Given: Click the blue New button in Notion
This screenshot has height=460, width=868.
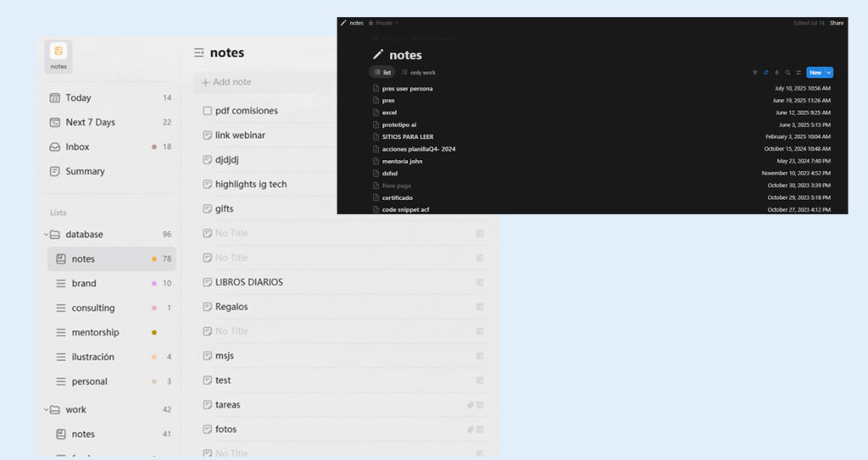Looking at the screenshot, I should (x=815, y=73).
